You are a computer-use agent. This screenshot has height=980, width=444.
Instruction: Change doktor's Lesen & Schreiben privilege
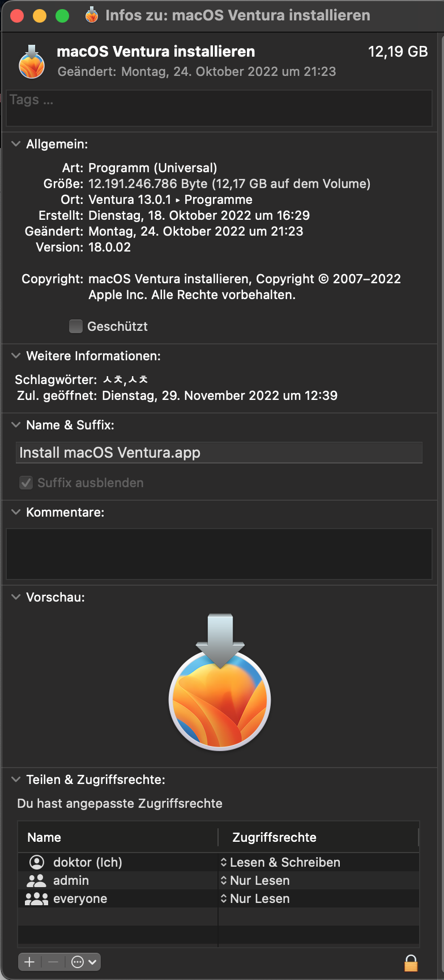281,862
